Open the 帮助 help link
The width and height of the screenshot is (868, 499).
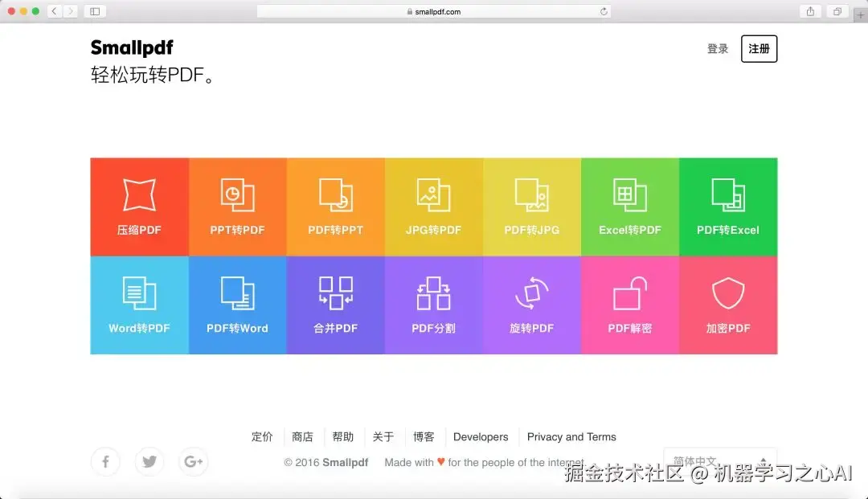(342, 437)
